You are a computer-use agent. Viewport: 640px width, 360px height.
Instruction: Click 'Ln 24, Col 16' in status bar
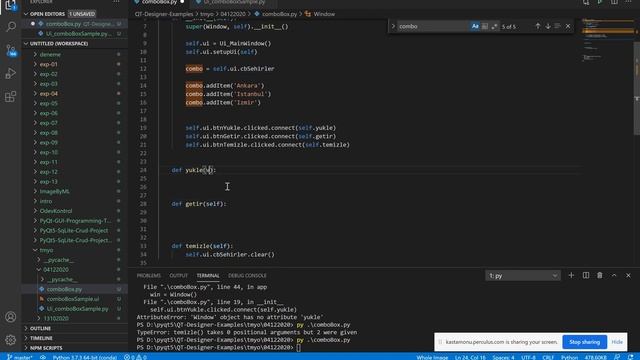pyautogui.click(x=470, y=357)
